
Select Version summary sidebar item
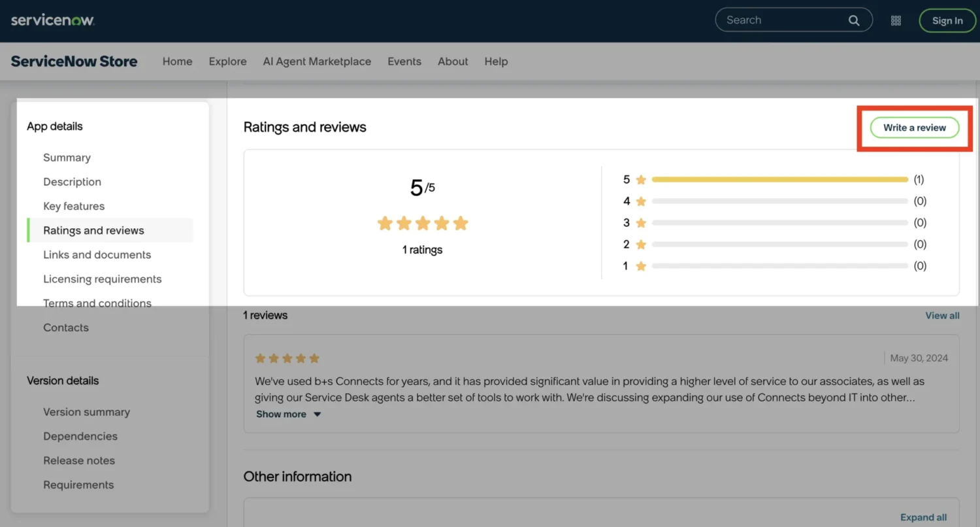(x=86, y=412)
